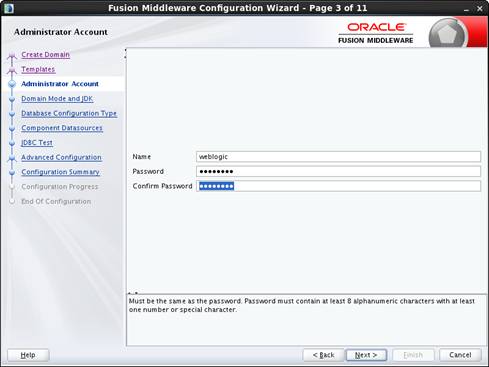This screenshot has height=367, width=489.
Task: Click the Help button
Action: pos(28,355)
